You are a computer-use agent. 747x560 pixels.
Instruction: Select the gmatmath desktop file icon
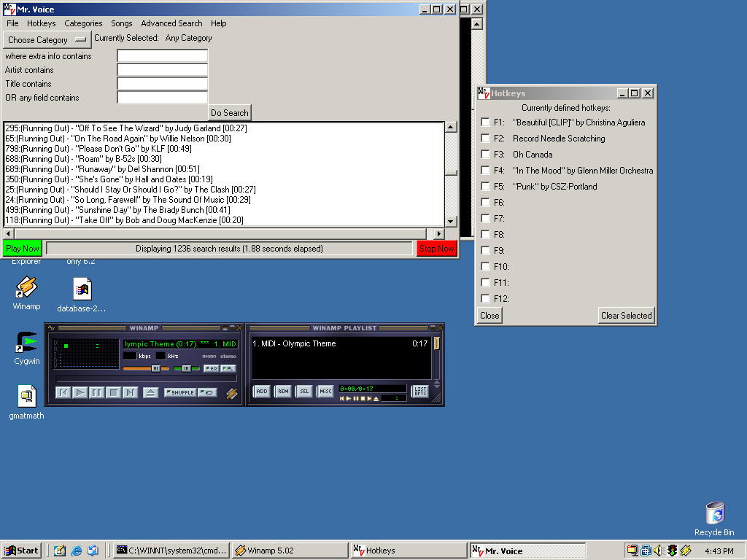click(x=26, y=397)
